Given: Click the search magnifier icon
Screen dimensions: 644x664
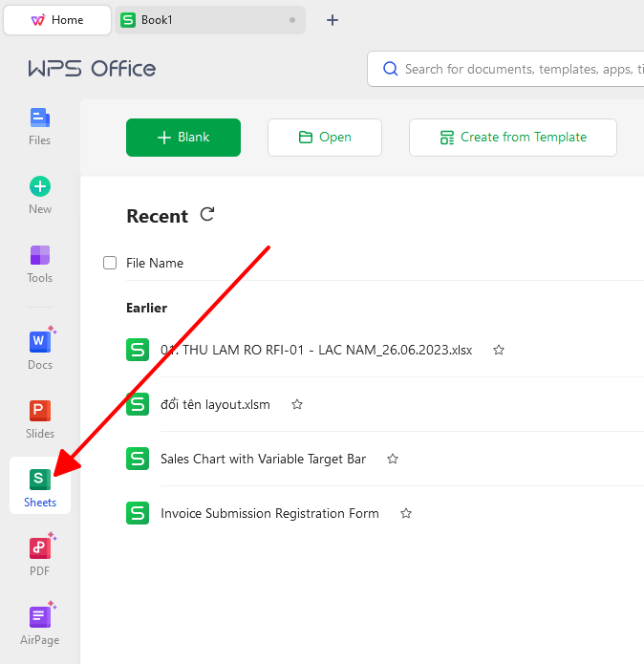Looking at the screenshot, I should 390,69.
